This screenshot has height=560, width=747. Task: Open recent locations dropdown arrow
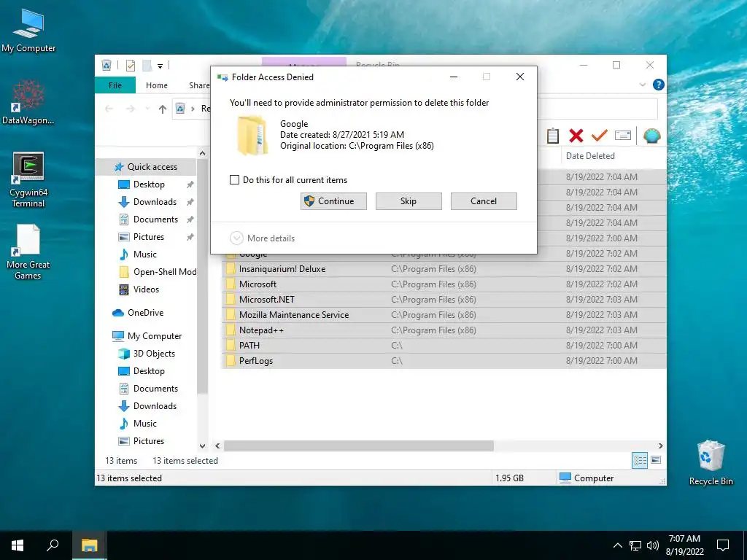[147, 109]
